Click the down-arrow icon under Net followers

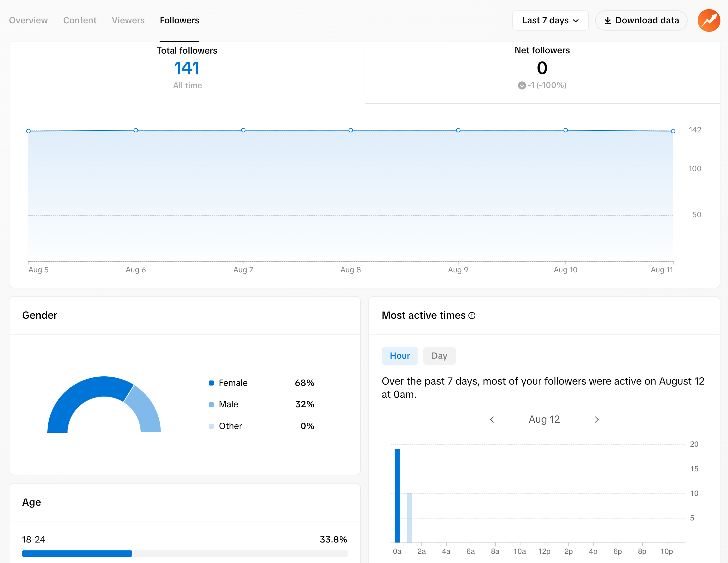(522, 86)
